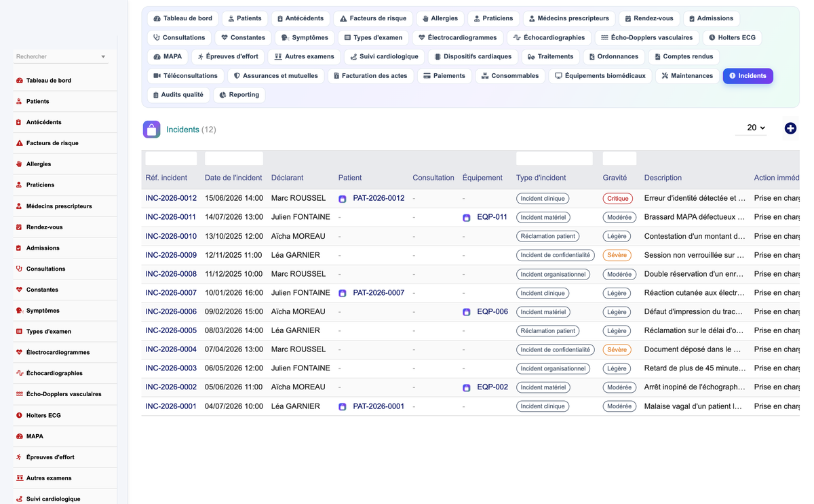Click Modérée badge in INC-2026-0002 row
Screen dimensions: 814x504
(619, 387)
